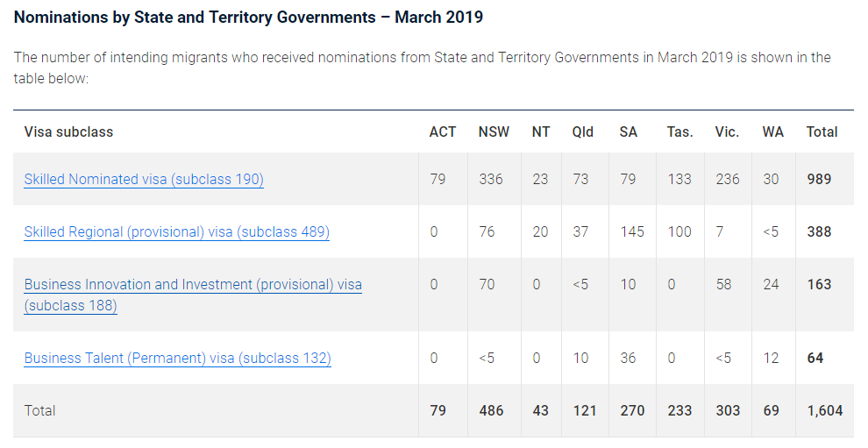Click the Tas. column header

click(x=679, y=132)
